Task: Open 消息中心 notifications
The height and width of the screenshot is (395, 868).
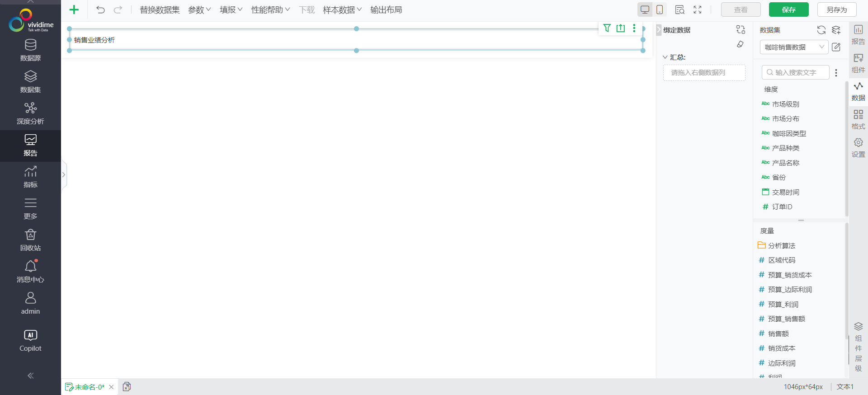Action: 30,272
